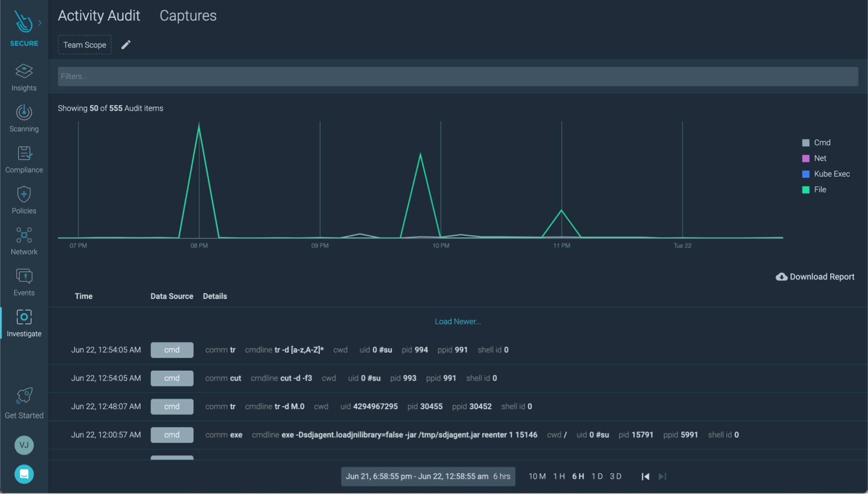This screenshot has width=868, height=494.
Task: Open the time range picker
Action: (x=428, y=476)
